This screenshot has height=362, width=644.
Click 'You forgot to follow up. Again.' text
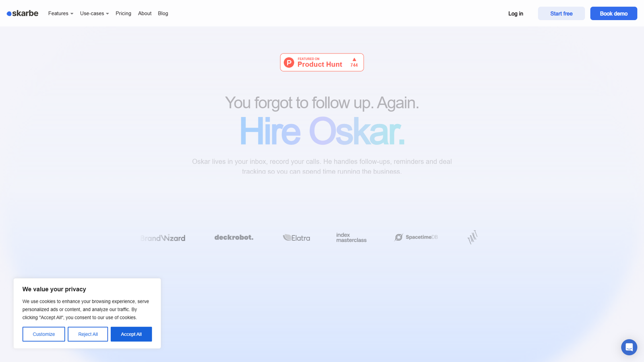point(322,103)
